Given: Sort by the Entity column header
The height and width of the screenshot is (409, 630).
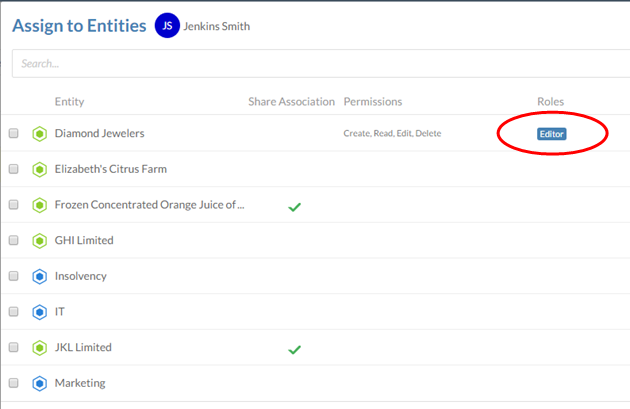Looking at the screenshot, I should point(69,102).
